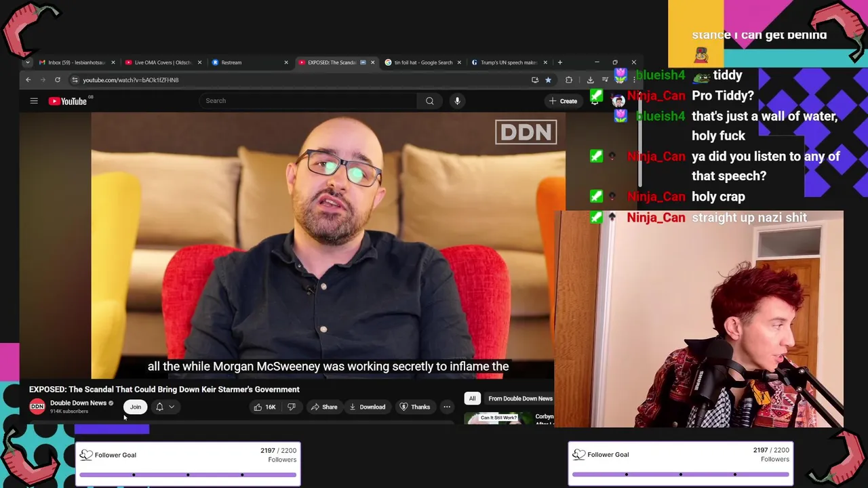The width and height of the screenshot is (868, 488).
Task: Close the Inbox (59) Gmail tab
Action: 113,62
